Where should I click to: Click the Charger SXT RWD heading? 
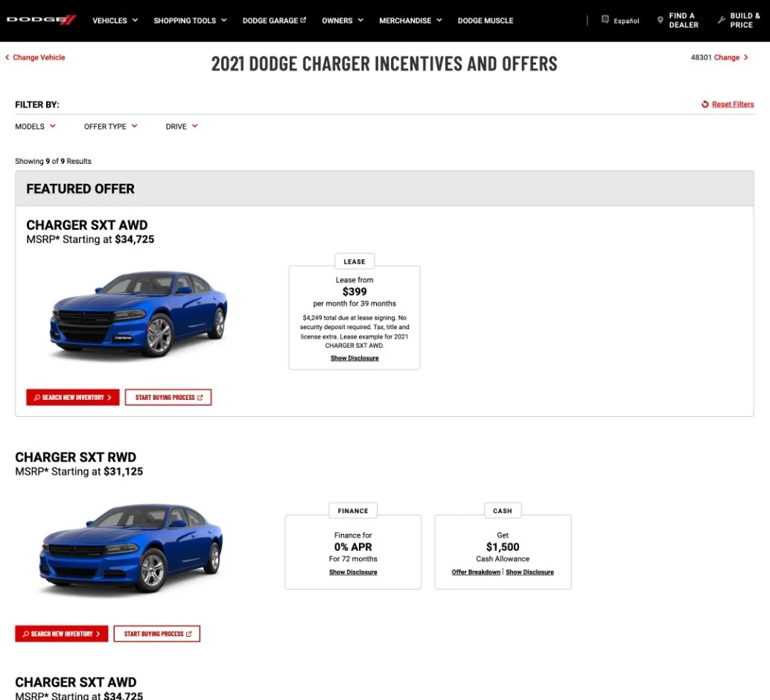(76, 457)
